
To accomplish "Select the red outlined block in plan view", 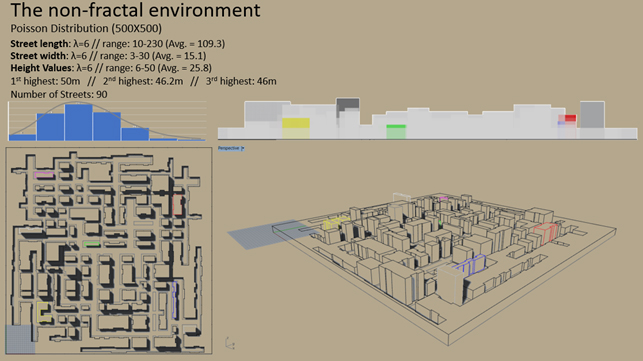I will (178, 205).
